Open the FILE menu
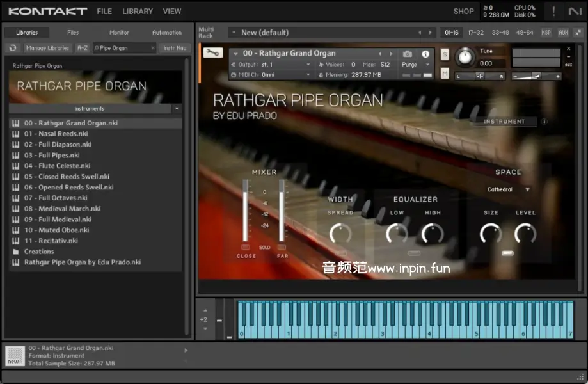 [x=104, y=11]
